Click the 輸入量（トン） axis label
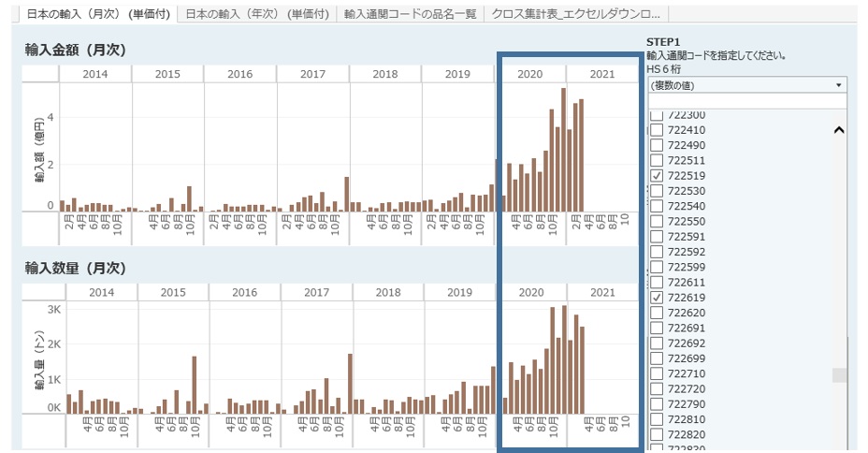 (39, 360)
